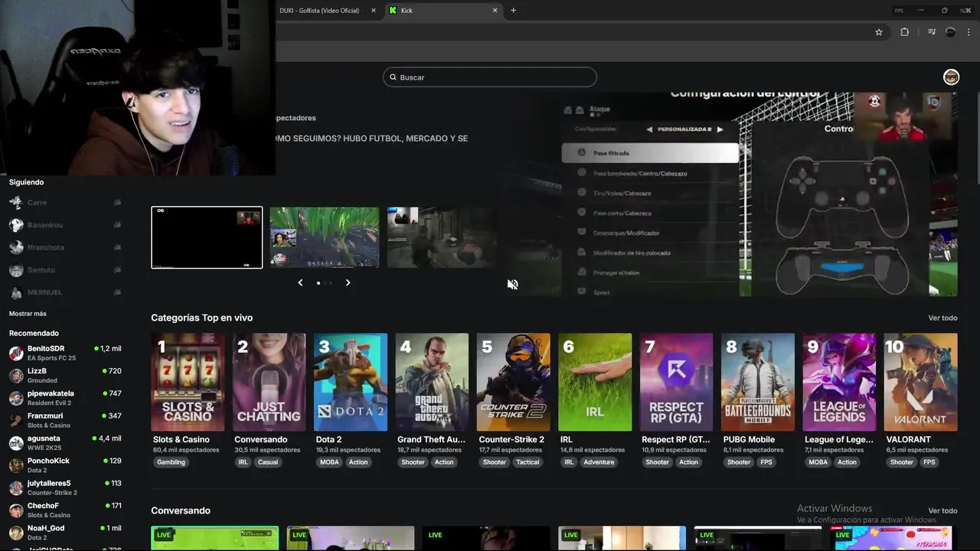The height and width of the screenshot is (551, 980).
Task: Open Respect RP (GTA) category card
Action: [x=676, y=382]
